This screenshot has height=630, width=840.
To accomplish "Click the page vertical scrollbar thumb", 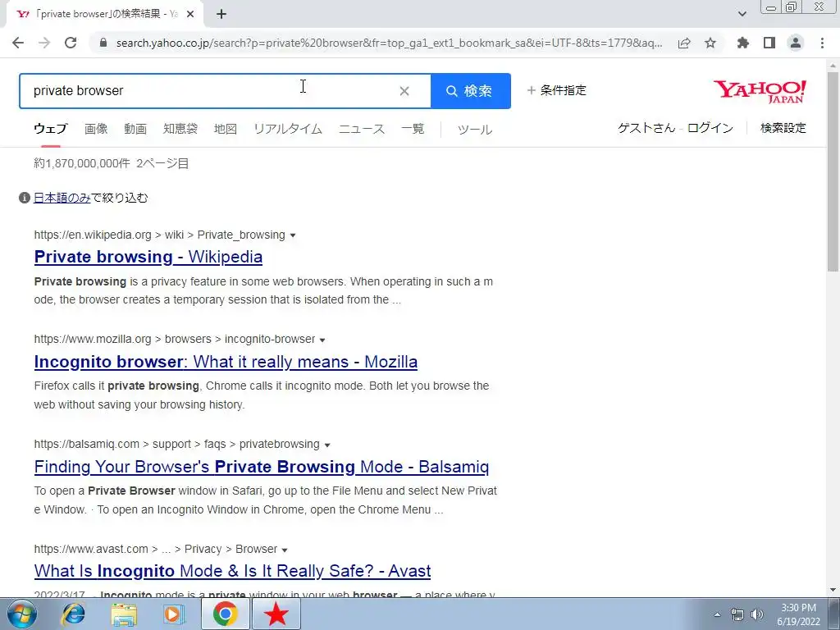I will point(833,171).
